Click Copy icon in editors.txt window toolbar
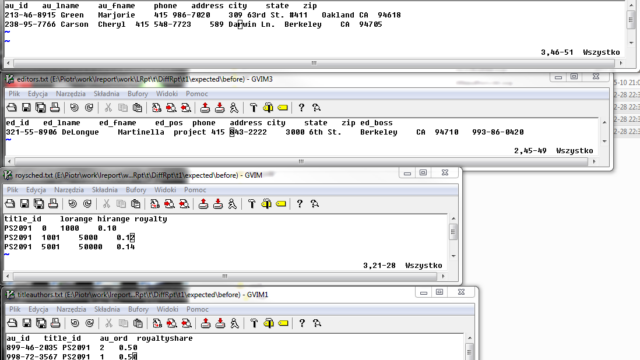 [122, 108]
